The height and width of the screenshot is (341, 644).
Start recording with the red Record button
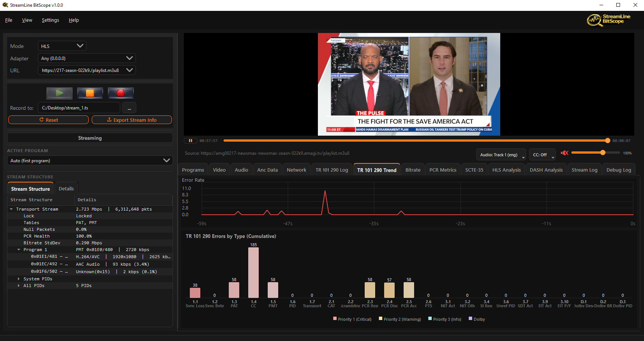coord(121,93)
